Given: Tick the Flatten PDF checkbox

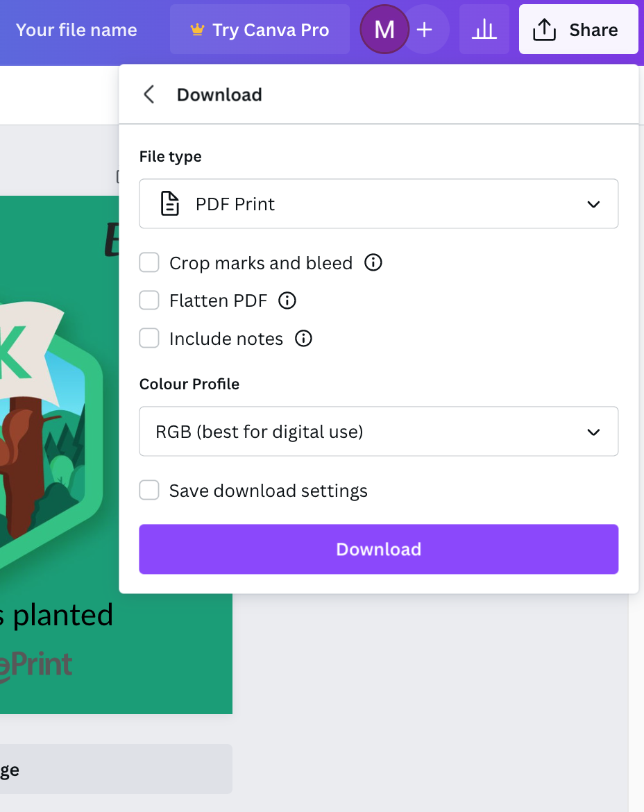Looking at the screenshot, I should pyautogui.click(x=149, y=301).
